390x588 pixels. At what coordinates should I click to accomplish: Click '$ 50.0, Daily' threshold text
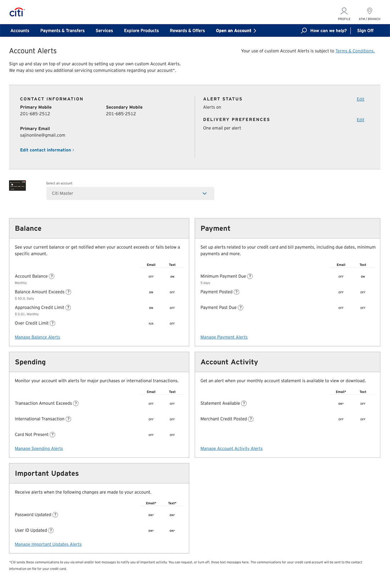(24, 299)
